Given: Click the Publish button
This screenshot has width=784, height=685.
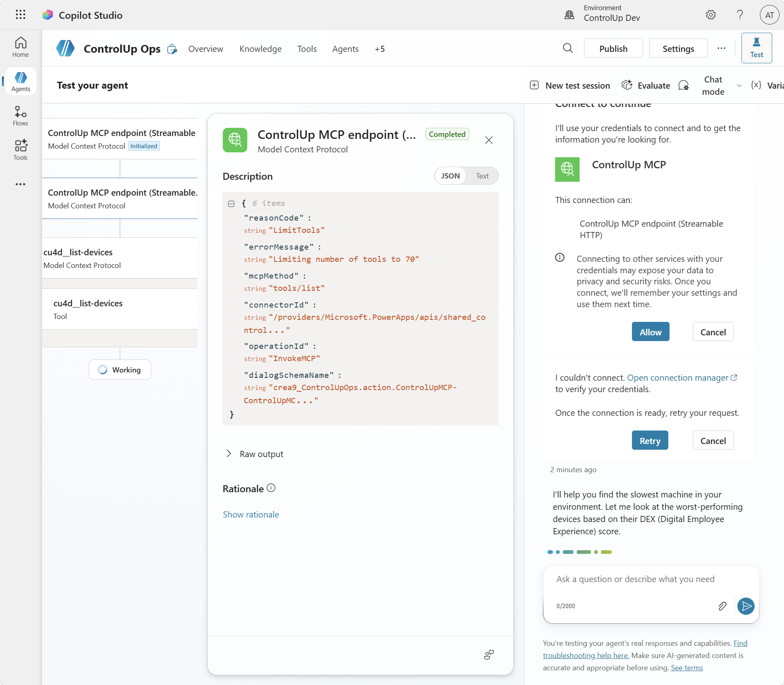Looking at the screenshot, I should tap(613, 49).
